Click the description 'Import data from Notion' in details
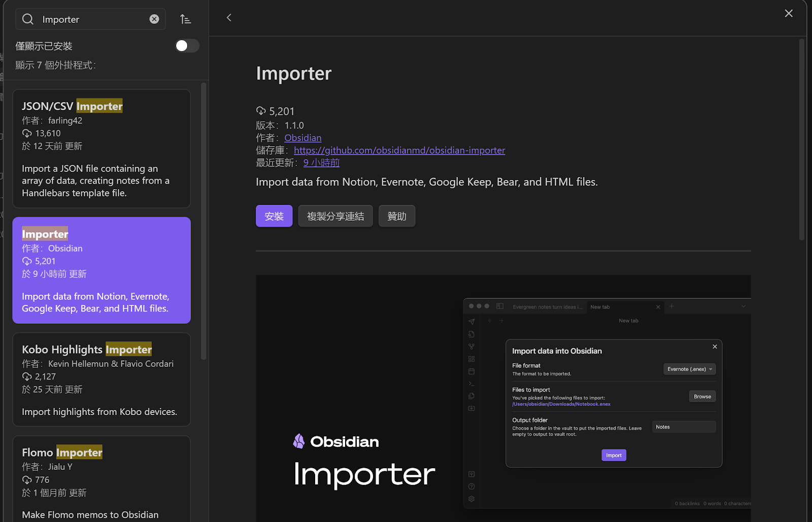The image size is (812, 522). coord(427,182)
